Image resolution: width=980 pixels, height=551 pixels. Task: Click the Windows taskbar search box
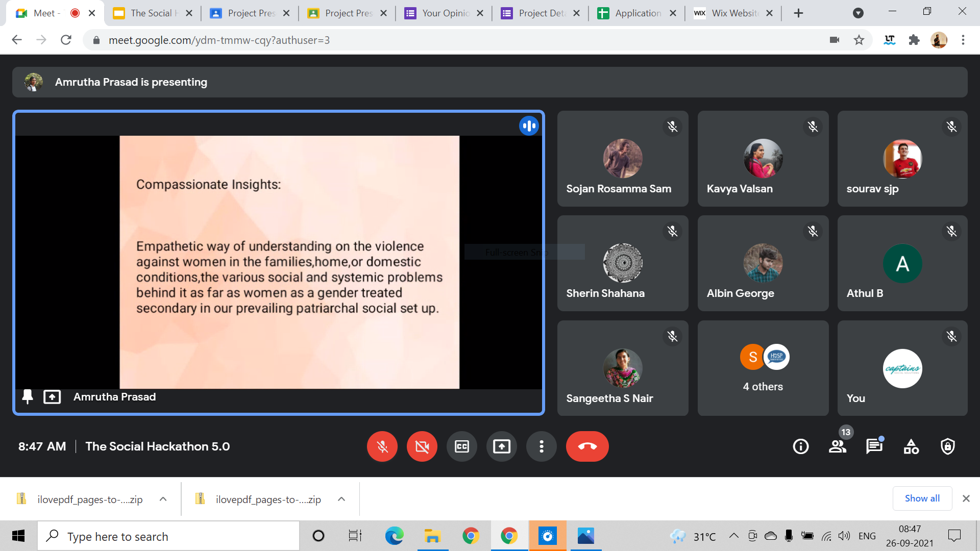click(x=168, y=536)
